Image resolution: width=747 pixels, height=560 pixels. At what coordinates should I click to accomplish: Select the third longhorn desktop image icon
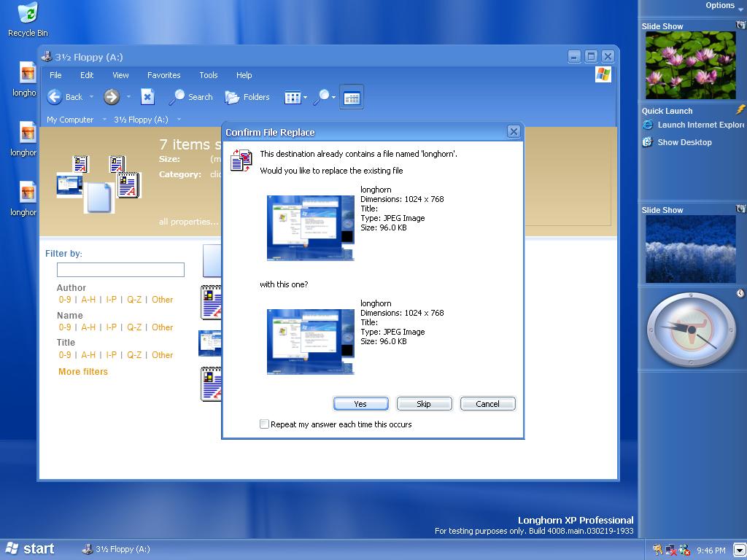tap(27, 192)
